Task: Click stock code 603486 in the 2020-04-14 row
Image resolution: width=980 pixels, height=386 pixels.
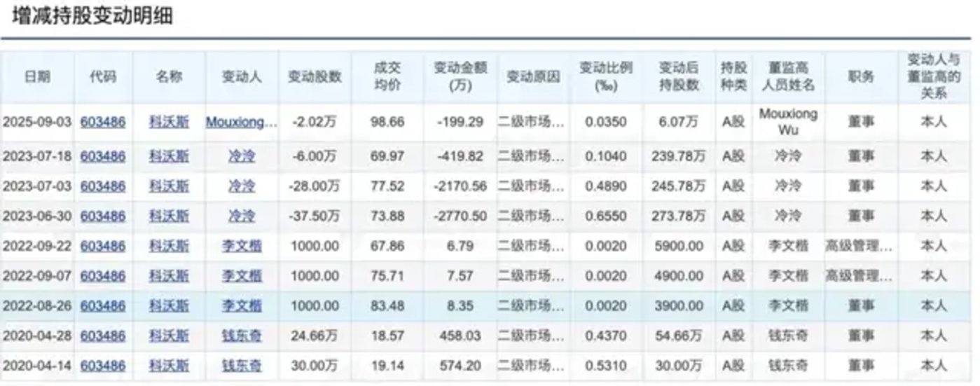Action: (102, 366)
